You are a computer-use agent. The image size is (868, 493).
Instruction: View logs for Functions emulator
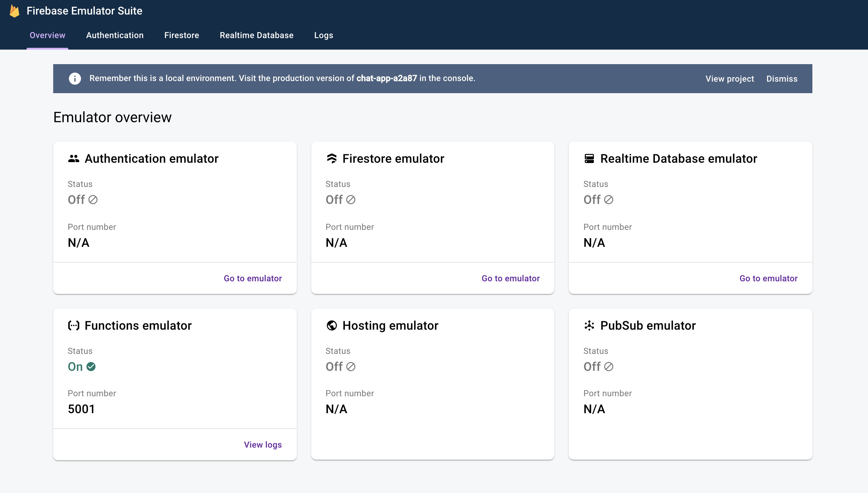(x=263, y=445)
